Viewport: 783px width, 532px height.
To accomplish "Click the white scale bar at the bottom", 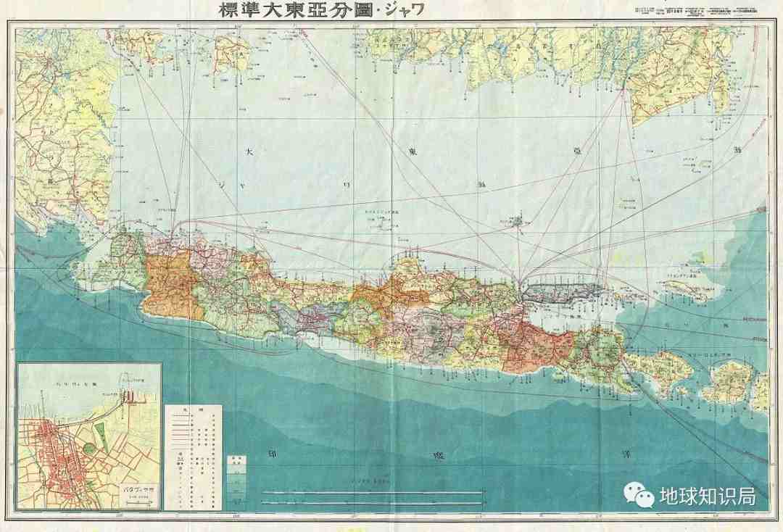I will point(372,497).
